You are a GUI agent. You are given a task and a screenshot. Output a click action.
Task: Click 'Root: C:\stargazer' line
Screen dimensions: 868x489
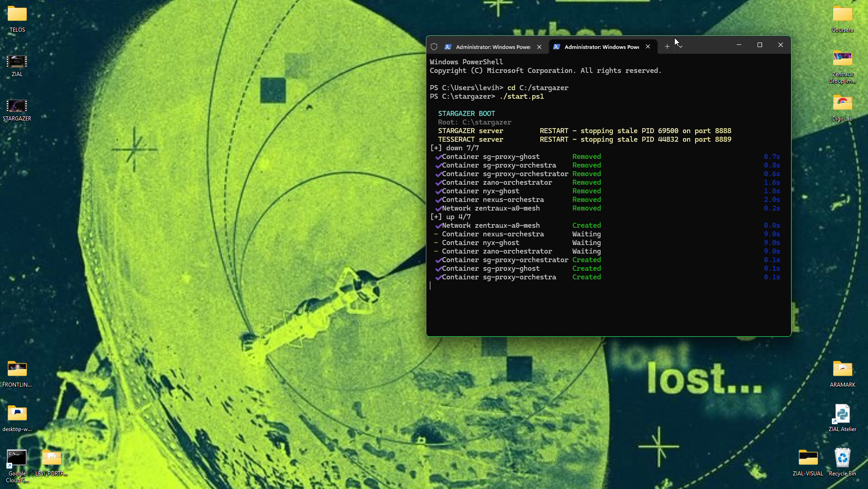(475, 122)
